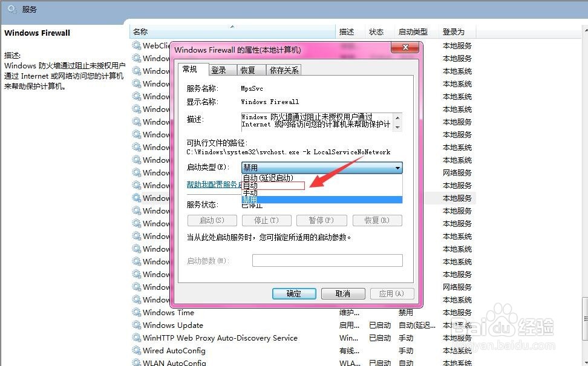Screen dimensions: 588x366
Task: Sort services by 启动类型 Startup Type column header
Action: coord(417,32)
